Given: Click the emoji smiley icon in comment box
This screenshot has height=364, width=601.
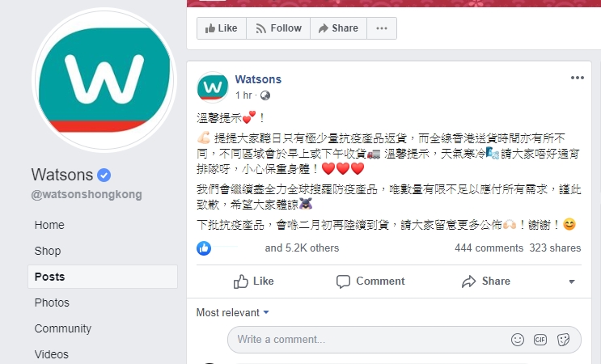Looking at the screenshot, I should pyautogui.click(x=518, y=340).
